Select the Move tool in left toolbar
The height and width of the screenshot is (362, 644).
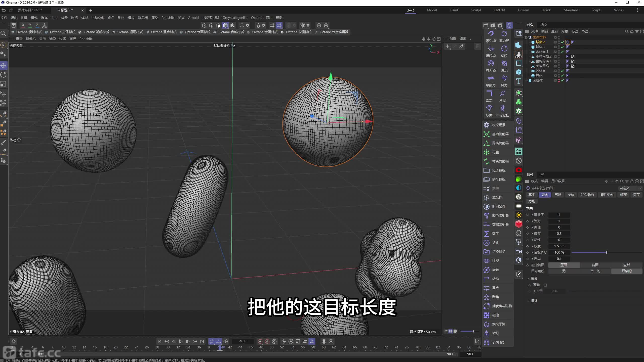click(4, 66)
